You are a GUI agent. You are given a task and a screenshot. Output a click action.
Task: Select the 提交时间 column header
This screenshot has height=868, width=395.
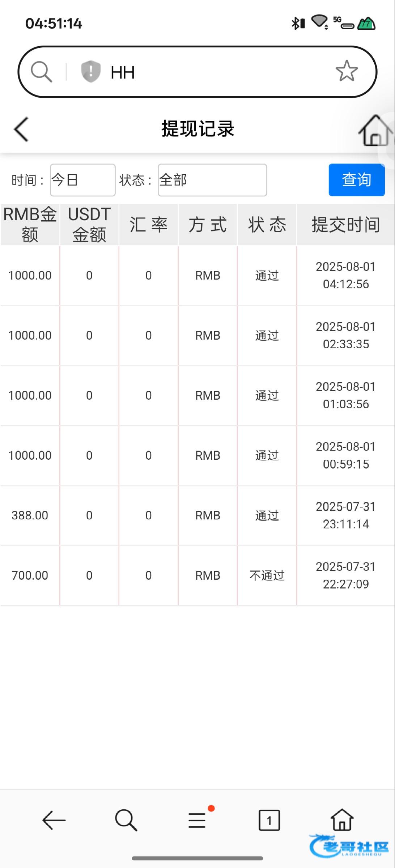coord(345,225)
